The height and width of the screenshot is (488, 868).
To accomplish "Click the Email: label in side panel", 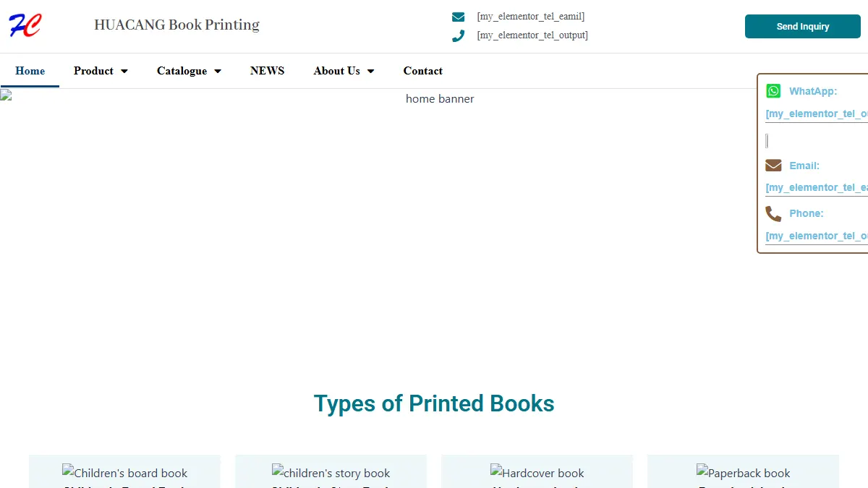I will point(804,166).
